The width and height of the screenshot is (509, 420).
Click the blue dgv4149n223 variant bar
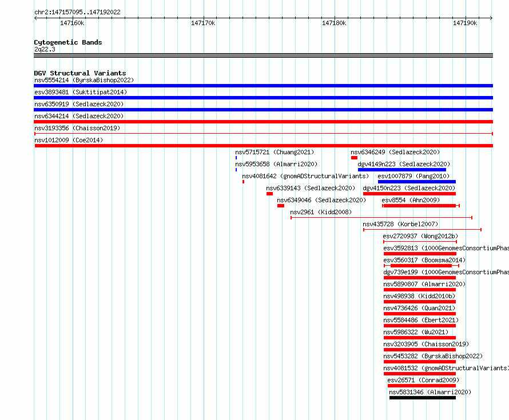click(402, 170)
